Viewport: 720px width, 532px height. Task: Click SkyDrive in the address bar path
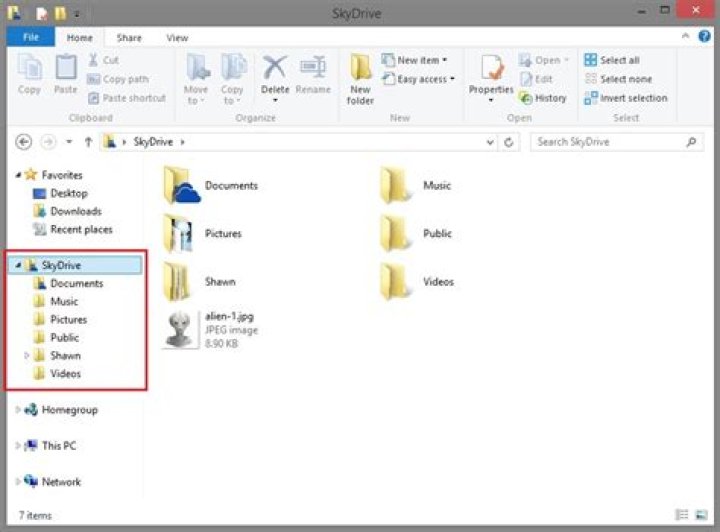(153, 142)
